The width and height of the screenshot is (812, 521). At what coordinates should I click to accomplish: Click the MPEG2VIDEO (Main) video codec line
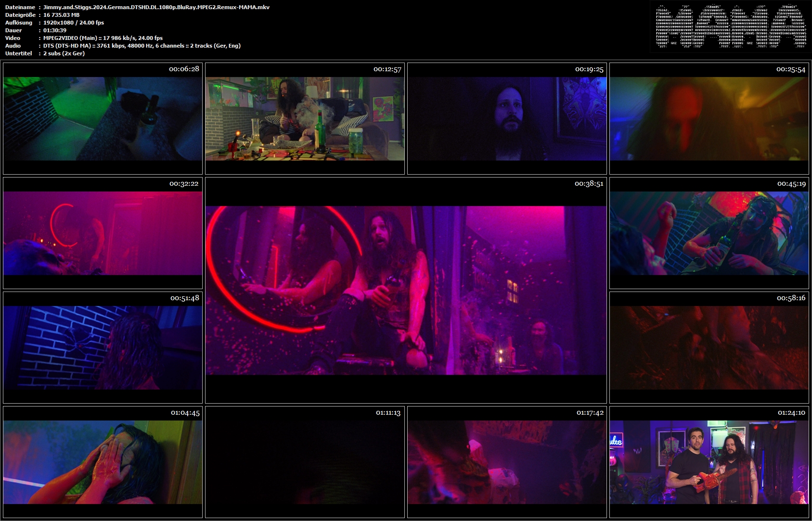[103, 38]
